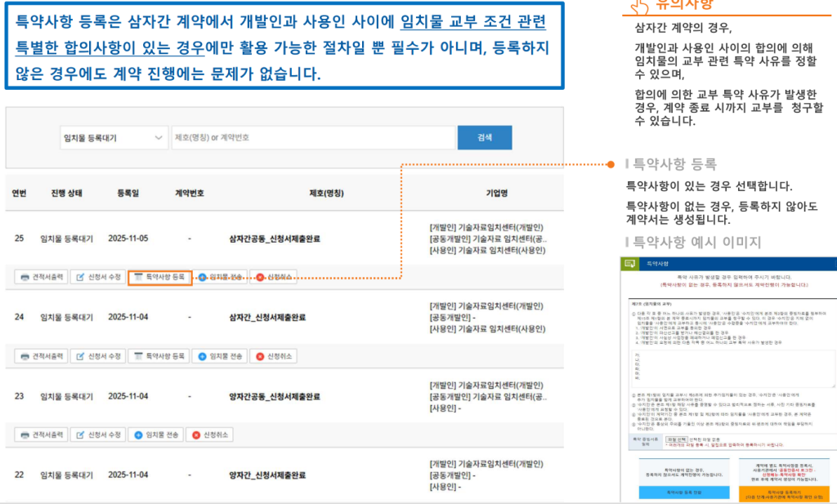The height and width of the screenshot is (504, 837).
Task: Cancel application via 신청취소 in row 24
Action: pos(273,356)
